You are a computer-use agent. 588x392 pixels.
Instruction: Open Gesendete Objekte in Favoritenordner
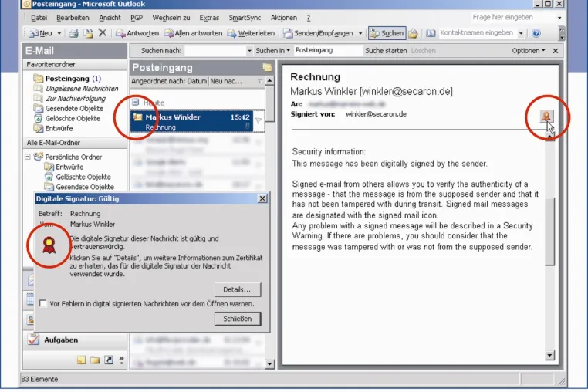point(69,108)
